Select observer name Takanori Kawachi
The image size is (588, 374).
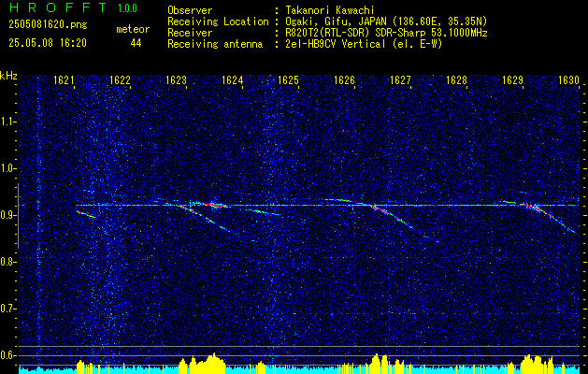[x=330, y=10]
